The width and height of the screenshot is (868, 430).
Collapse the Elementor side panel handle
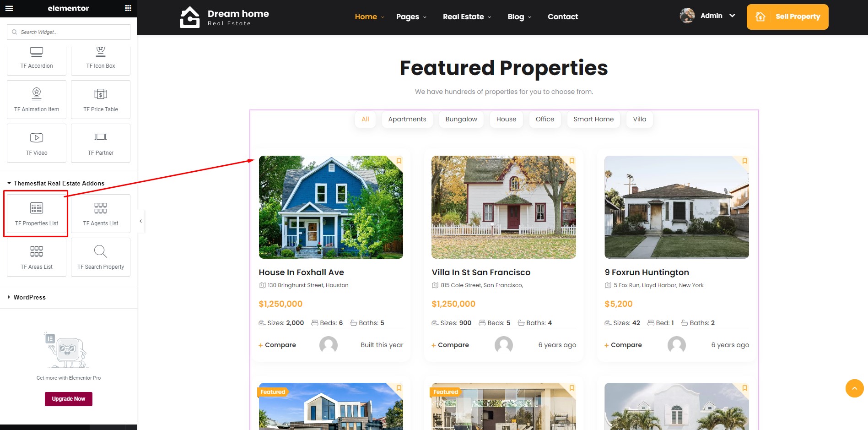coord(140,221)
